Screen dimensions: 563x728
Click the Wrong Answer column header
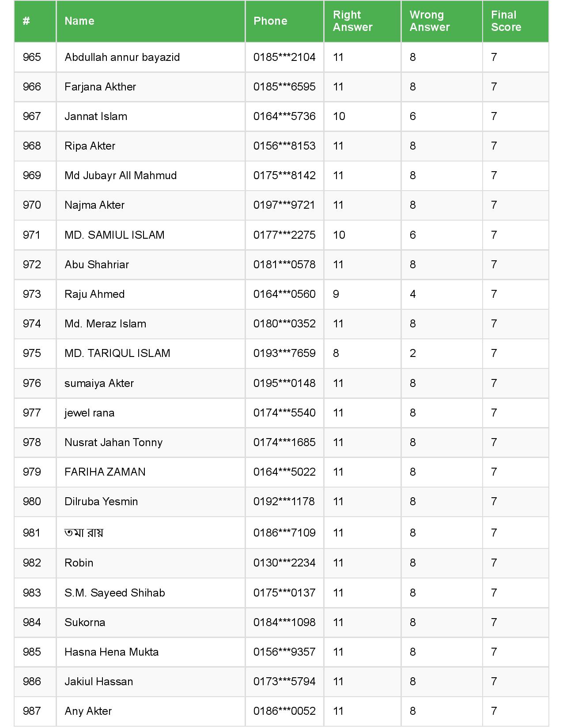(429, 21)
